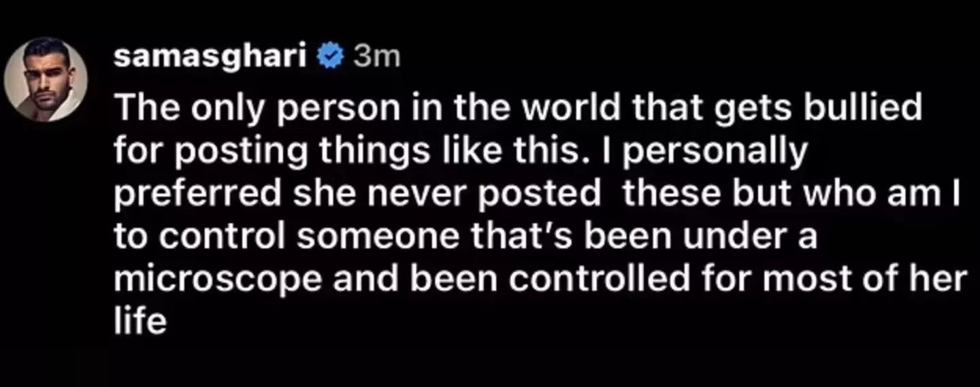Click the word "personally" in comment
The image size is (980, 387).
[715, 151]
